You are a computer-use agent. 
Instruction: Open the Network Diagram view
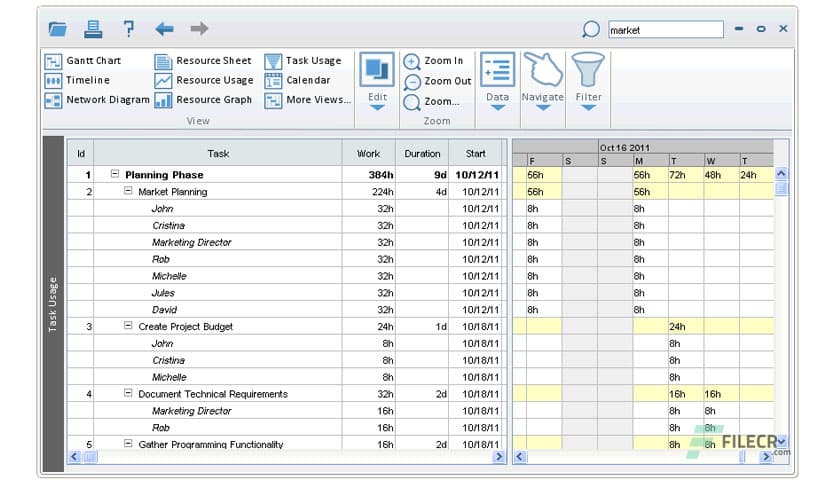(97, 100)
